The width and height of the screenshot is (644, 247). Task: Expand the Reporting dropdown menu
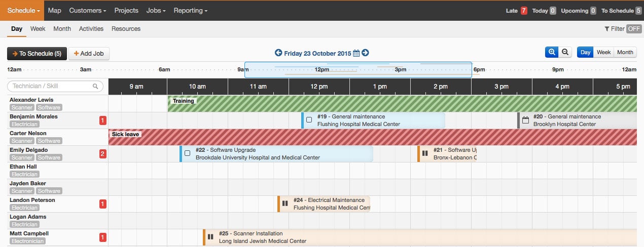click(190, 10)
